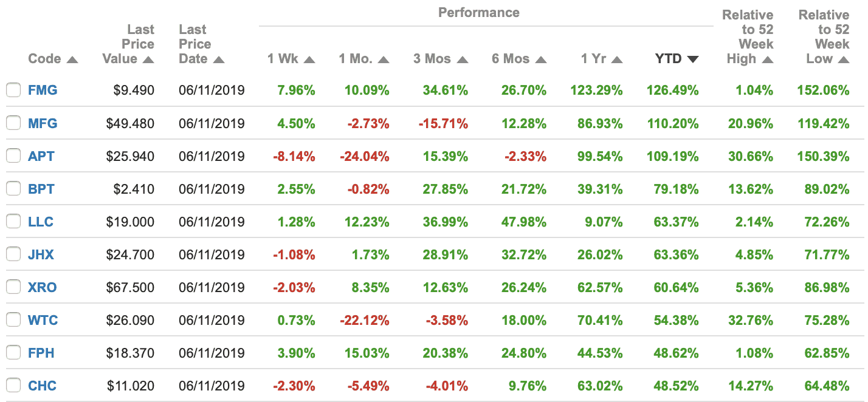Image resolution: width=868 pixels, height=402 pixels.
Task: Click the 1 Yr sort arrow
Action: [617, 60]
